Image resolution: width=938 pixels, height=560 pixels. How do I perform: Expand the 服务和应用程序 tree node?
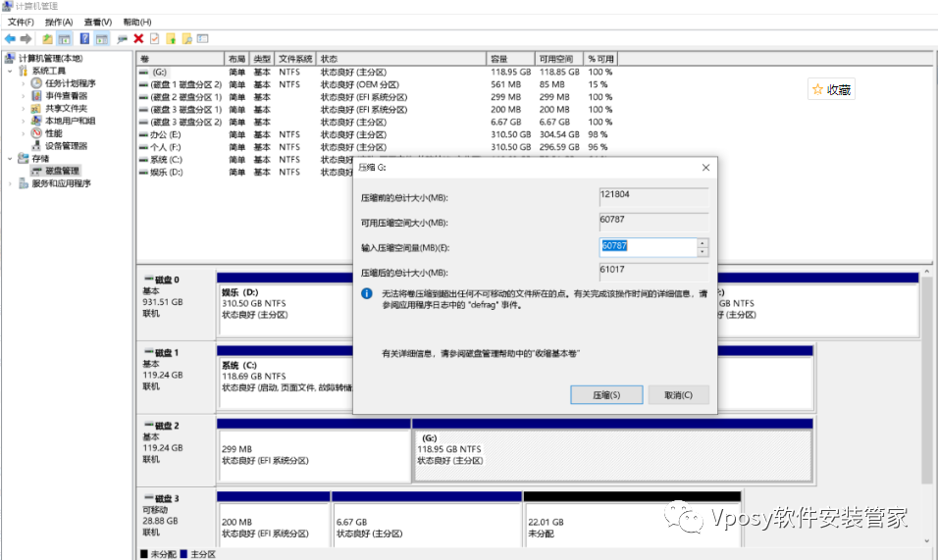(11, 183)
